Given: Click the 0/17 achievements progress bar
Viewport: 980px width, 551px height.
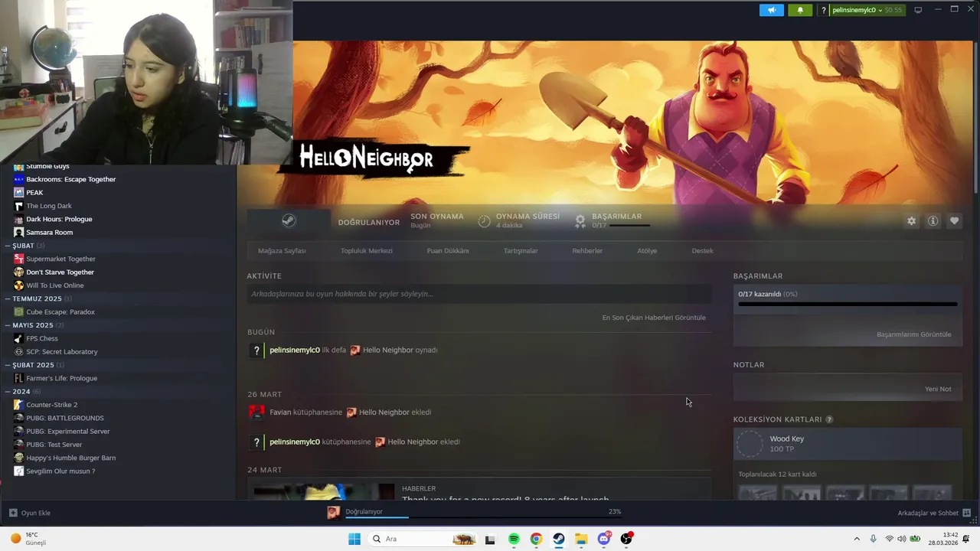Looking at the screenshot, I should (x=848, y=305).
